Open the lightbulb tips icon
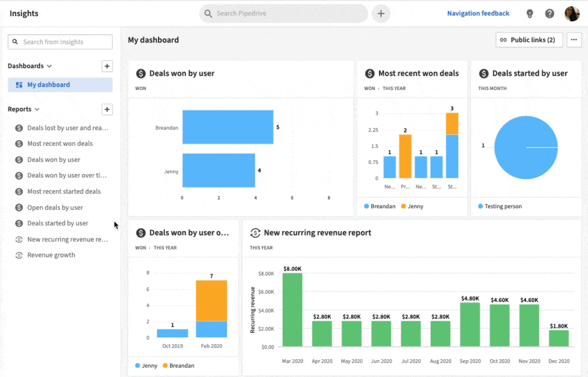The height and width of the screenshot is (377, 588). 529,14
